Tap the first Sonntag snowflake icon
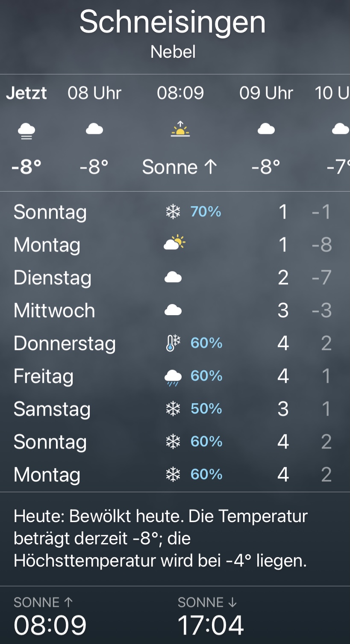 coord(173,212)
